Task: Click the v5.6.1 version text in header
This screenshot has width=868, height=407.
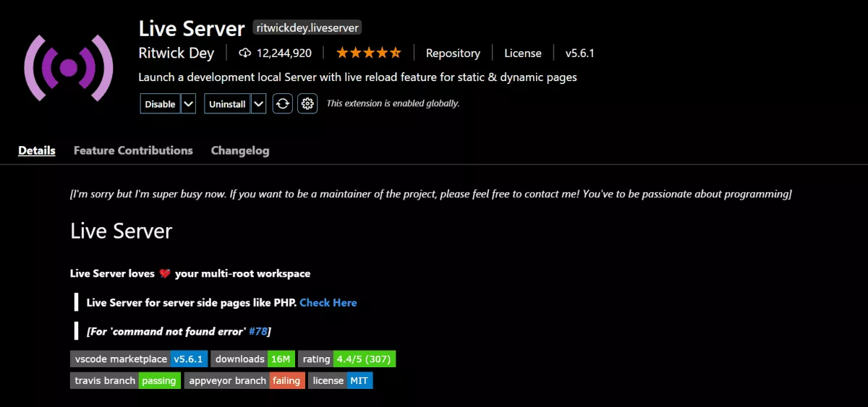Action: tap(580, 53)
